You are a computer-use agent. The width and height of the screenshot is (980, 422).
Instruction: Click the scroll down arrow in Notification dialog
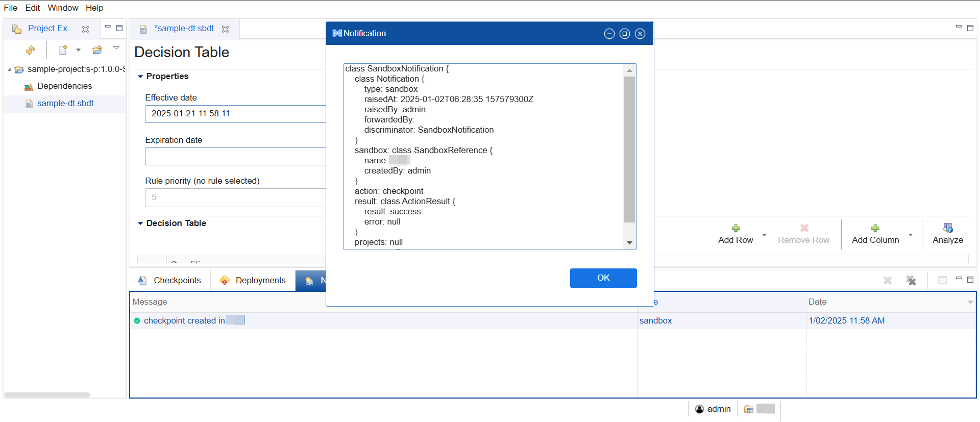pyautogui.click(x=630, y=243)
